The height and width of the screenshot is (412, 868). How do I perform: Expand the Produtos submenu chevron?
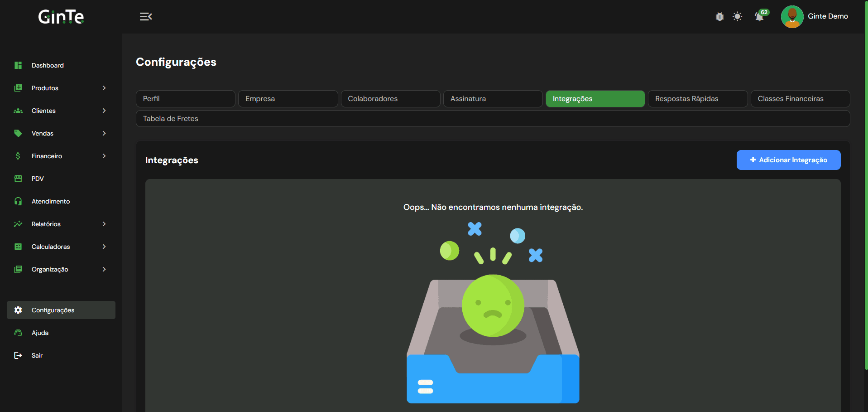coord(104,88)
